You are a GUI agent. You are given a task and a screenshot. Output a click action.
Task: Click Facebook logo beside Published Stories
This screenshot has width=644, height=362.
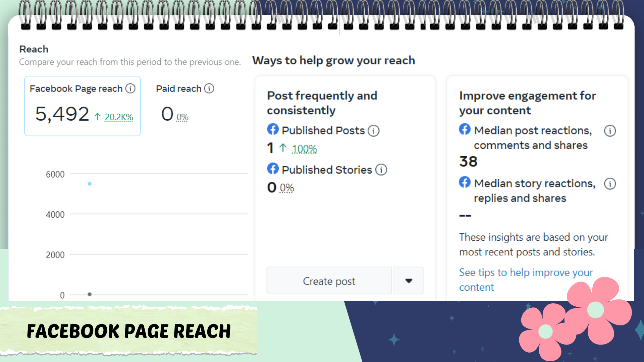click(273, 169)
